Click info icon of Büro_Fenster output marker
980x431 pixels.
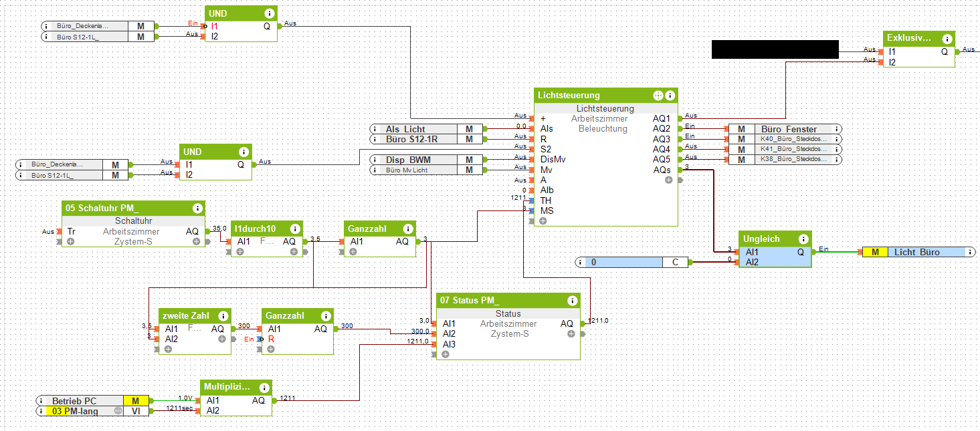(838, 129)
